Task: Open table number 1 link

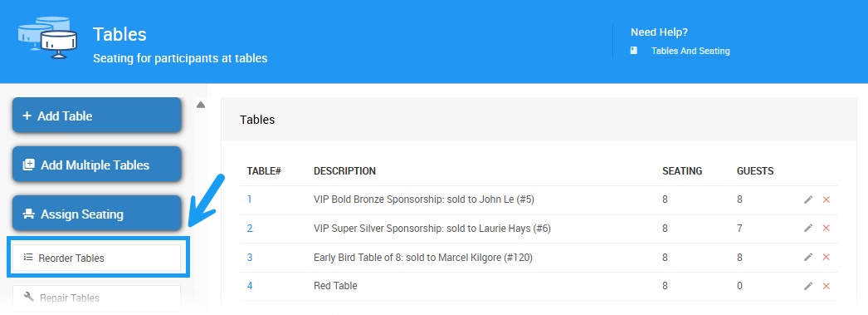Action: click(250, 199)
